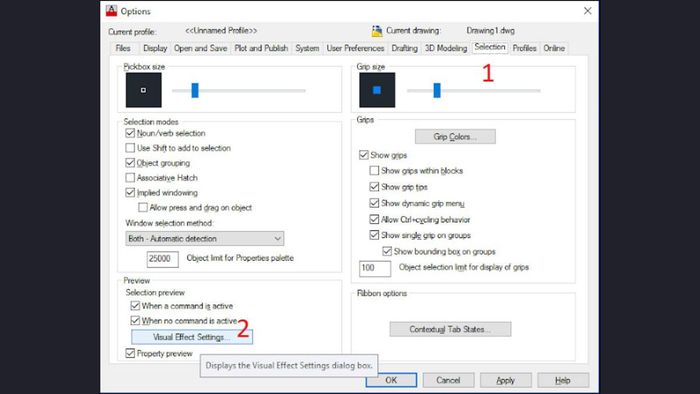Screen dimensions: 700x394
Task: Toggle Show grip tips checkbox
Action: pyautogui.click(x=374, y=187)
